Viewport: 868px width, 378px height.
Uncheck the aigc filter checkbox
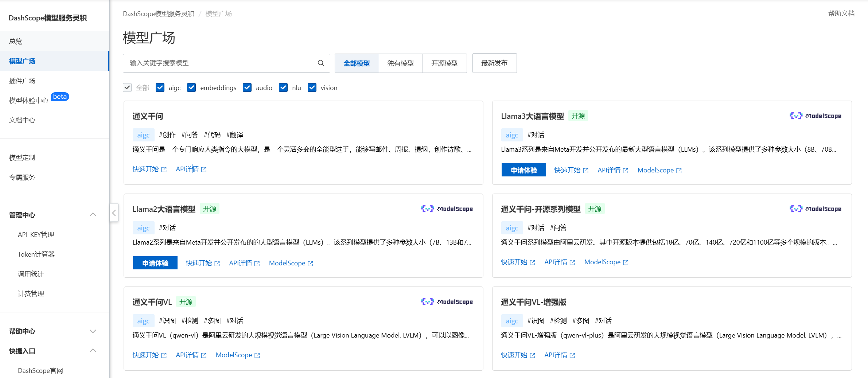(x=160, y=87)
